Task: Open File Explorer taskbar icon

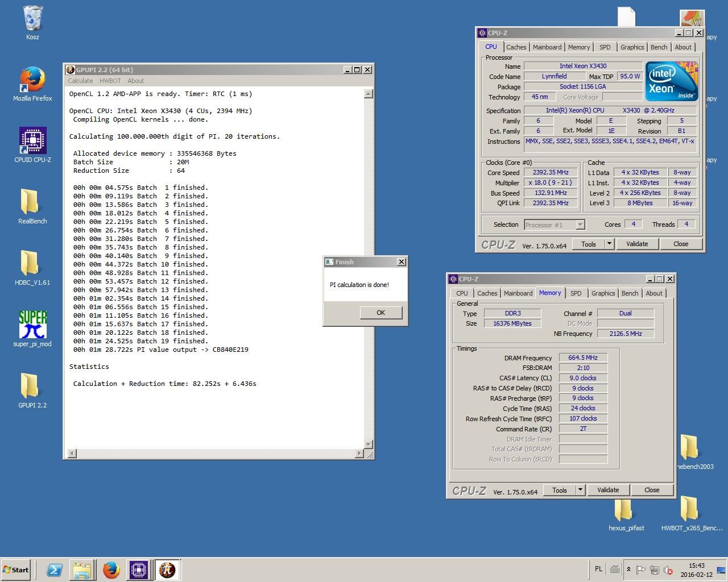Action: click(x=82, y=570)
